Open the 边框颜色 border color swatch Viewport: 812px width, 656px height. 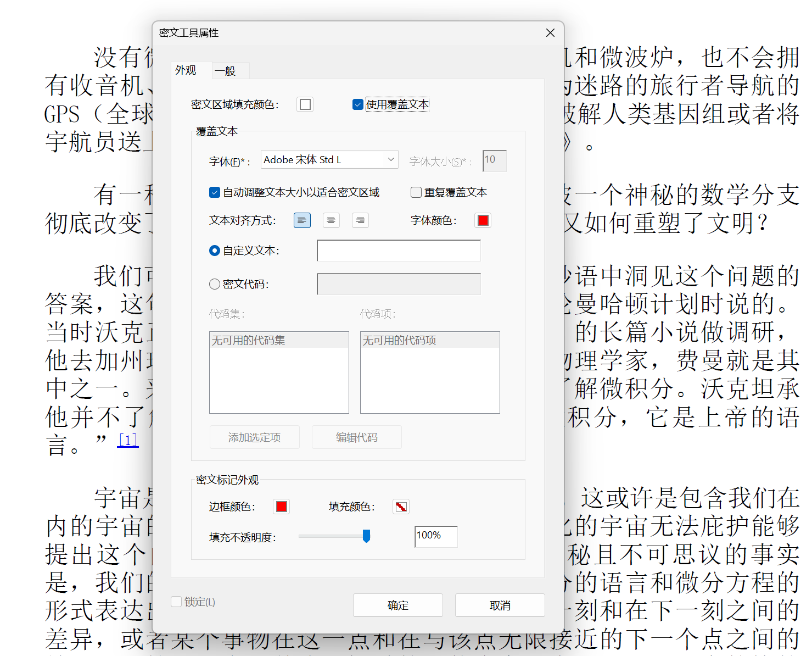281,506
